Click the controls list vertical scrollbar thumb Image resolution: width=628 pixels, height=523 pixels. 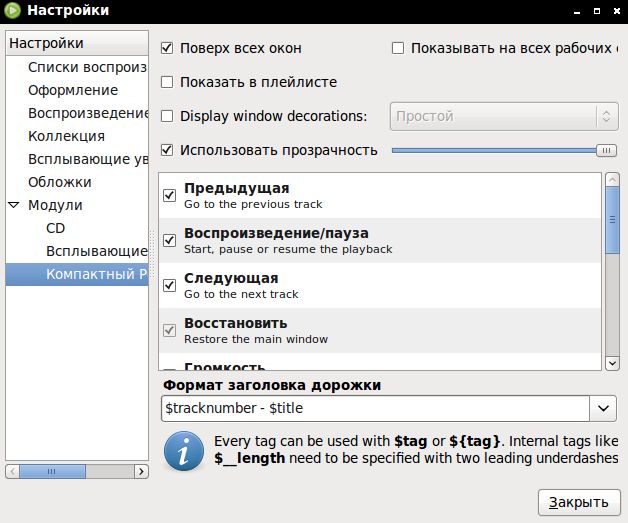(612, 220)
